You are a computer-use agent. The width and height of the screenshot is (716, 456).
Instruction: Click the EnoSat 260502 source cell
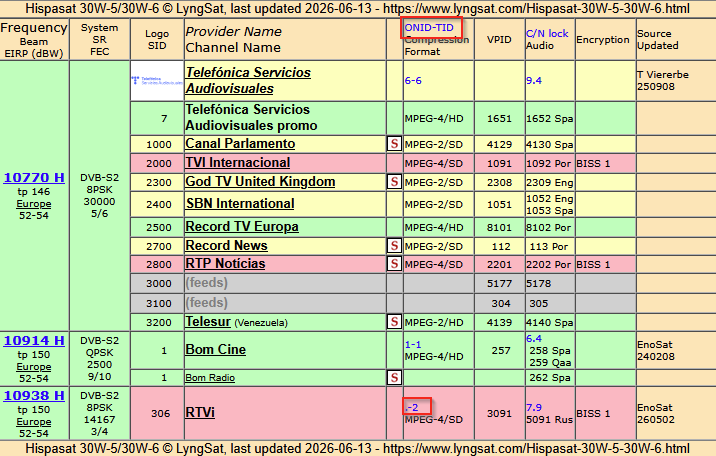pos(676,414)
